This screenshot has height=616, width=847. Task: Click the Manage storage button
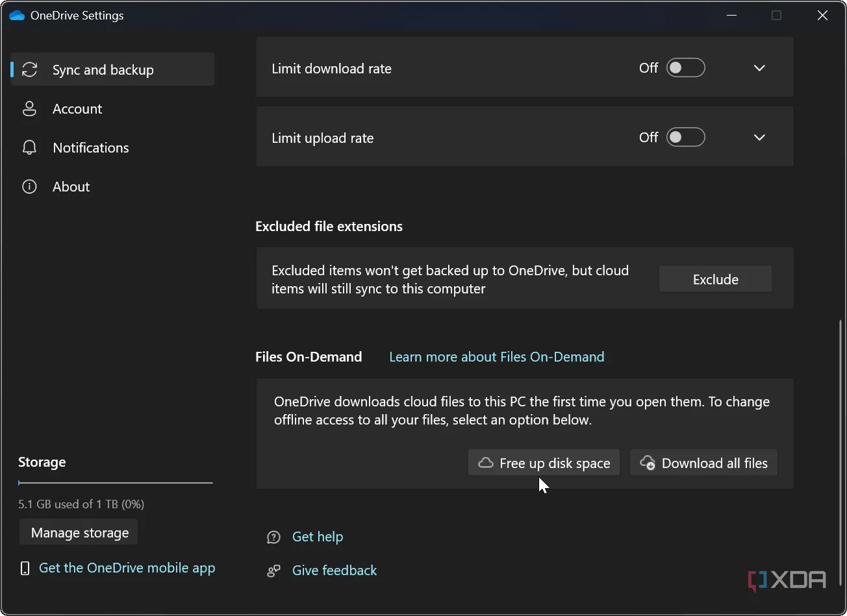(79, 532)
